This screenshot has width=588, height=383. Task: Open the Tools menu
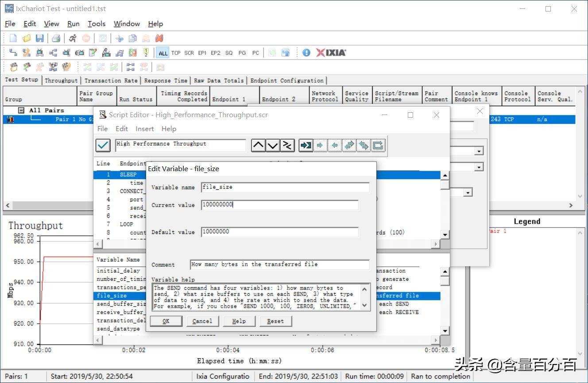coord(96,24)
